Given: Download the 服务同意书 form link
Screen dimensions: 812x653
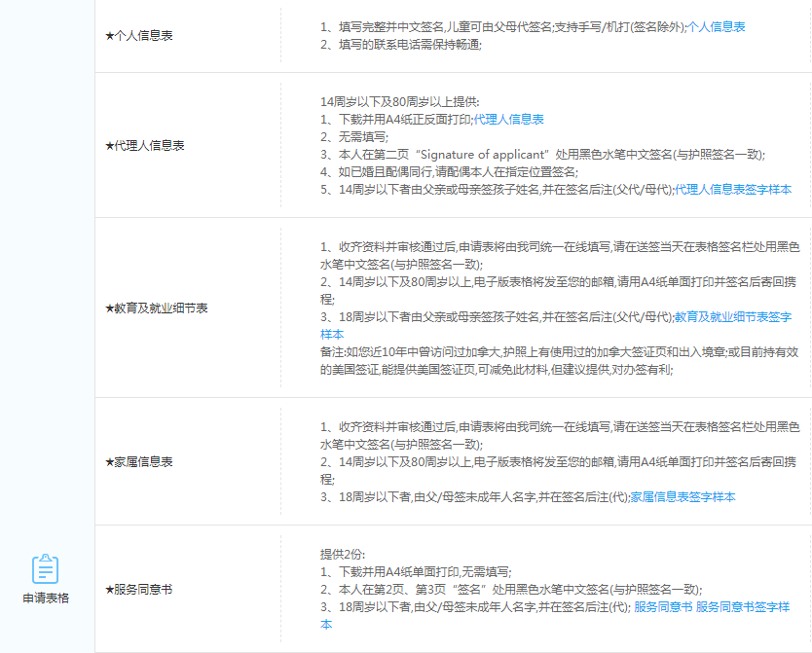Looking at the screenshot, I should click(x=663, y=606).
